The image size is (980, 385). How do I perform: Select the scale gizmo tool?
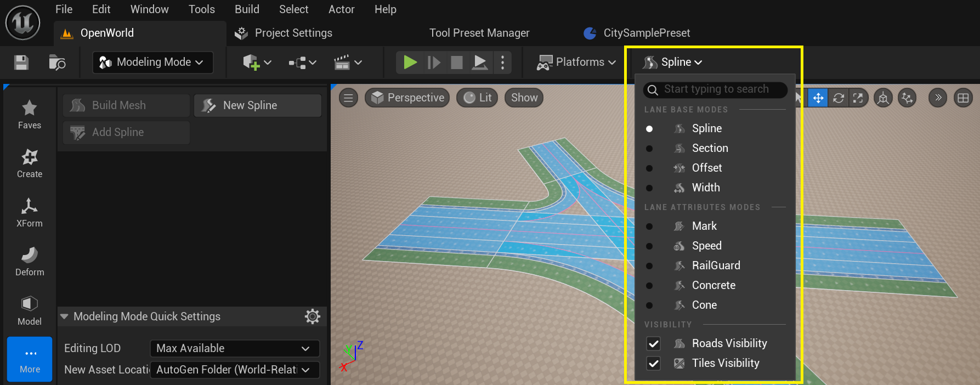(x=858, y=98)
